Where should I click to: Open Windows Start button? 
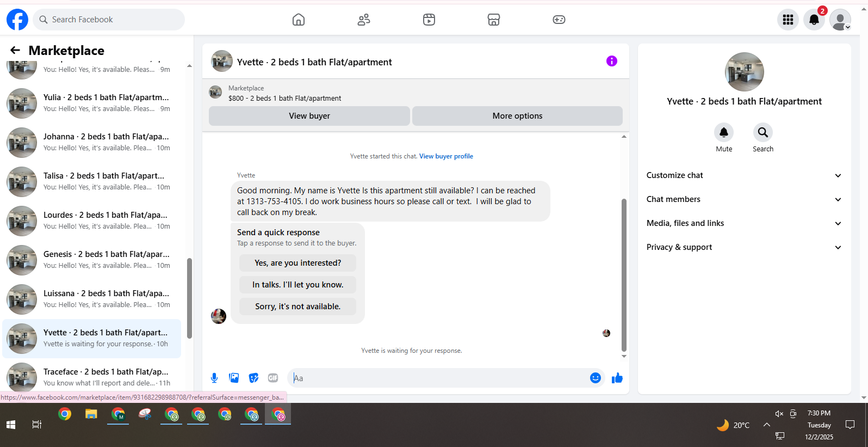pyautogui.click(x=11, y=424)
